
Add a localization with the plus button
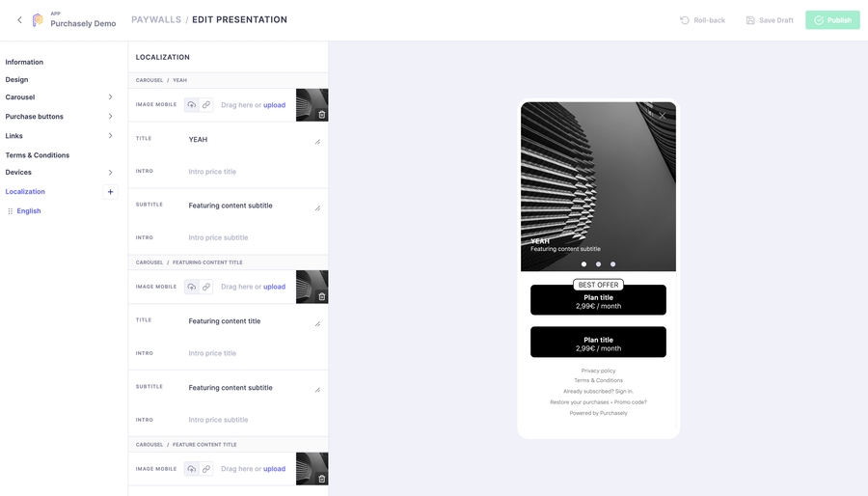110,191
